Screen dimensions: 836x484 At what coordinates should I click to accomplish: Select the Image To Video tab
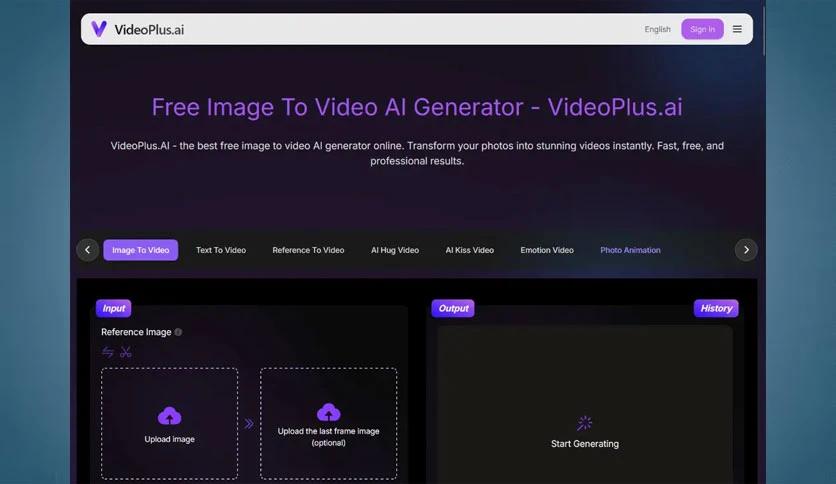pos(140,250)
